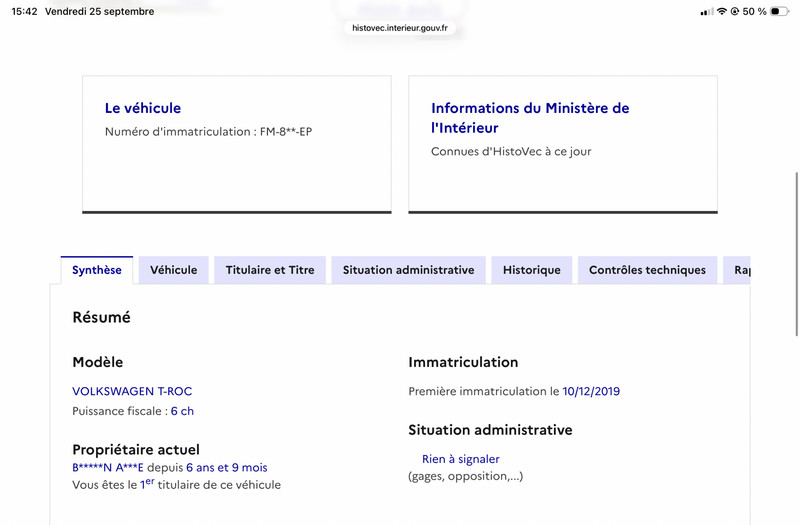Select the Synthèse tab
800x525 pixels.
(x=97, y=270)
